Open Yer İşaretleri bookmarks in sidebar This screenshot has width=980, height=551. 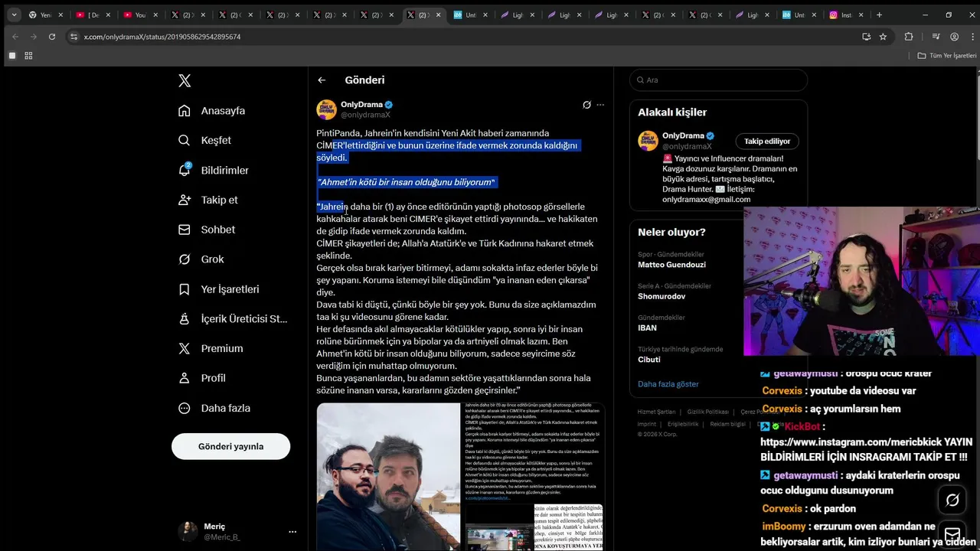point(219,289)
